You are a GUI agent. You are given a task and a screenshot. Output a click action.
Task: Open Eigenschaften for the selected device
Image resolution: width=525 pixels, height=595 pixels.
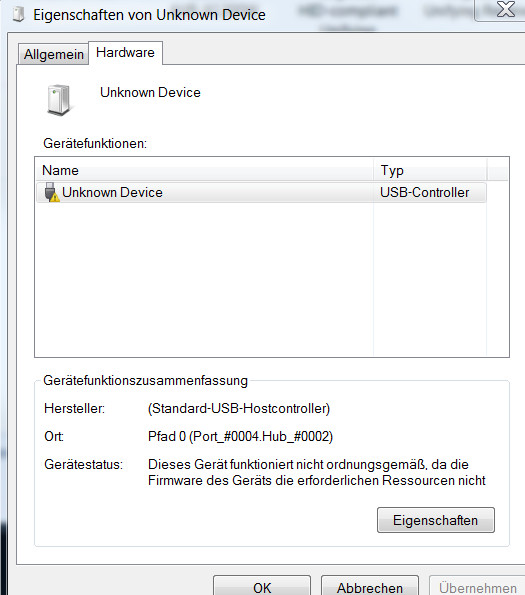pyautogui.click(x=436, y=520)
